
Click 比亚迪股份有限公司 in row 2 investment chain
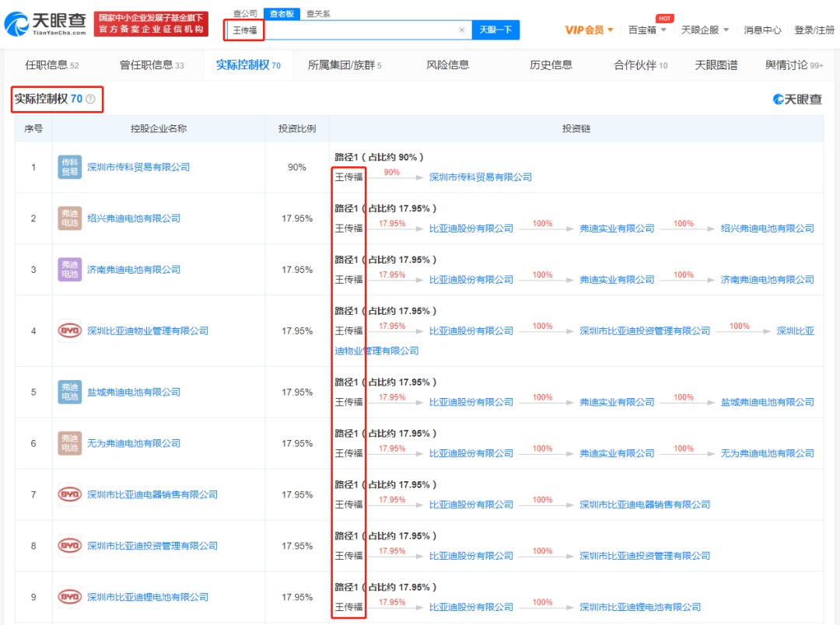(471, 229)
